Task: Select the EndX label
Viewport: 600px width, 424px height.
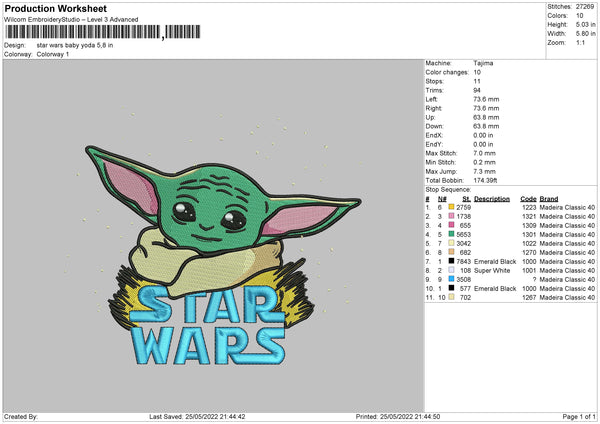Action: point(434,135)
